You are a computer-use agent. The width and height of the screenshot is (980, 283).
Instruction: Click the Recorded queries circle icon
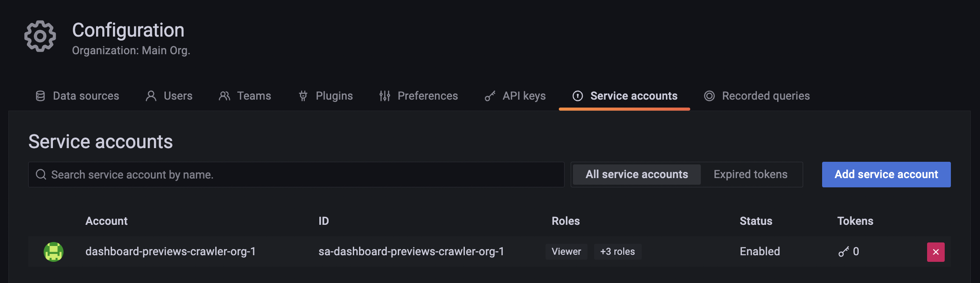click(x=709, y=96)
